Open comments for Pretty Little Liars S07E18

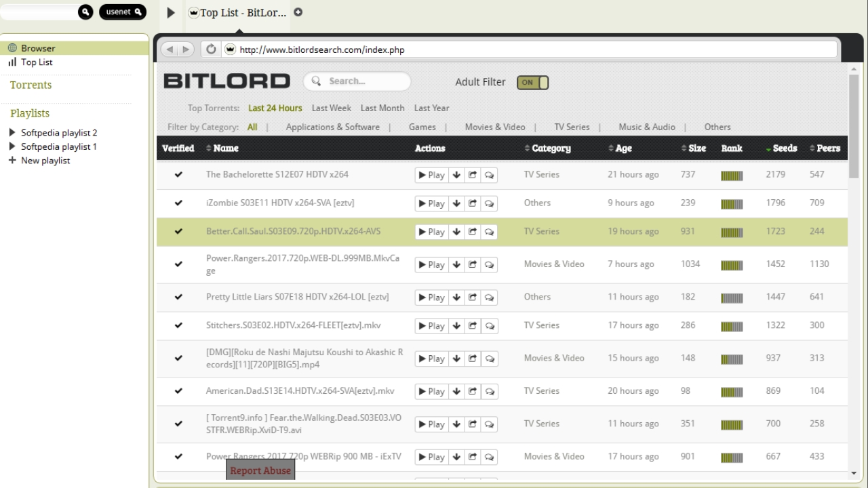click(x=489, y=298)
